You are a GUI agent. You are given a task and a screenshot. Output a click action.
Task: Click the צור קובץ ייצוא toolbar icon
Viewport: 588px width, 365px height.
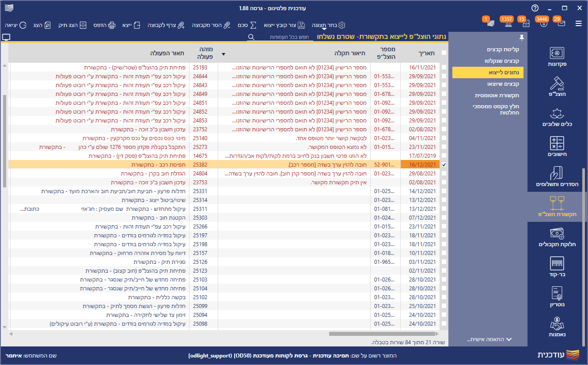pyautogui.click(x=302, y=25)
